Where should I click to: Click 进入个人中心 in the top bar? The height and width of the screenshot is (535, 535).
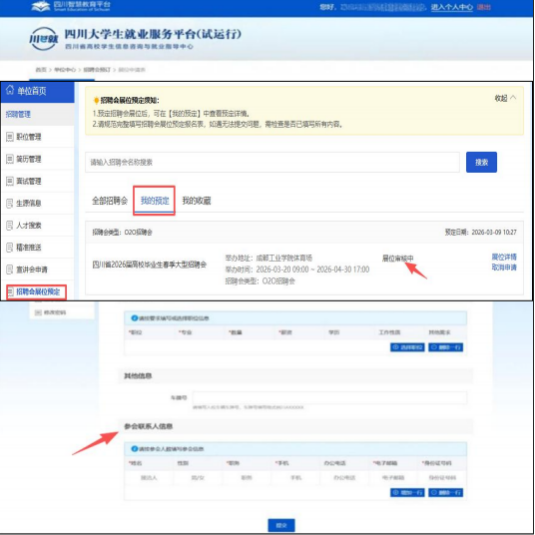452,7
